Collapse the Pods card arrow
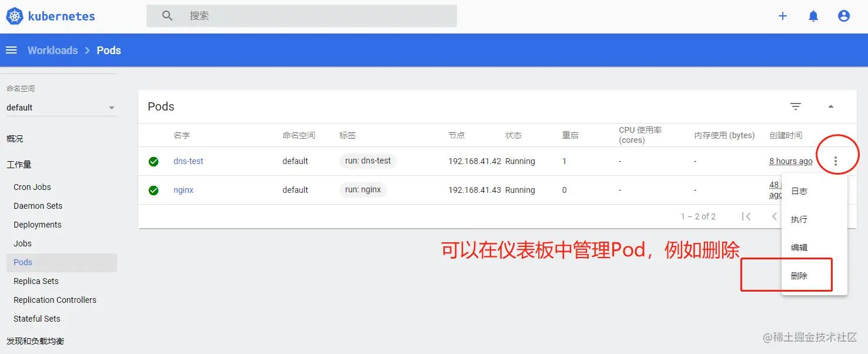The height and width of the screenshot is (354, 868). pos(831,106)
